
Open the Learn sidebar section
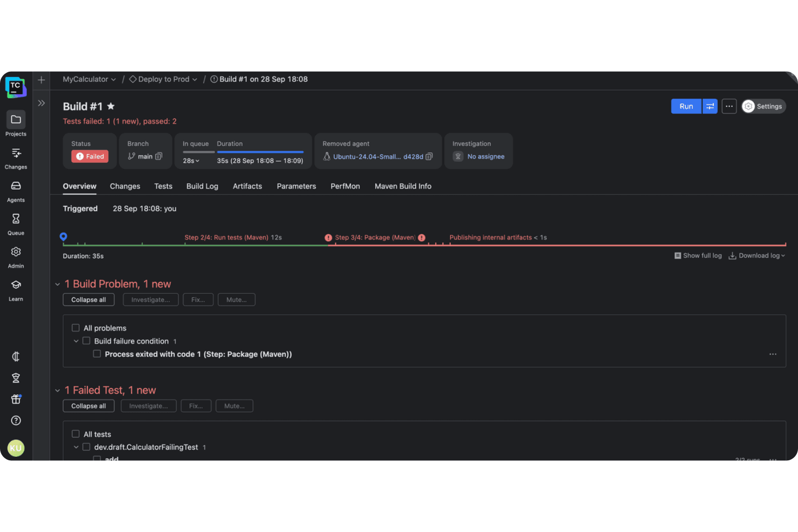[x=16, y=289]
